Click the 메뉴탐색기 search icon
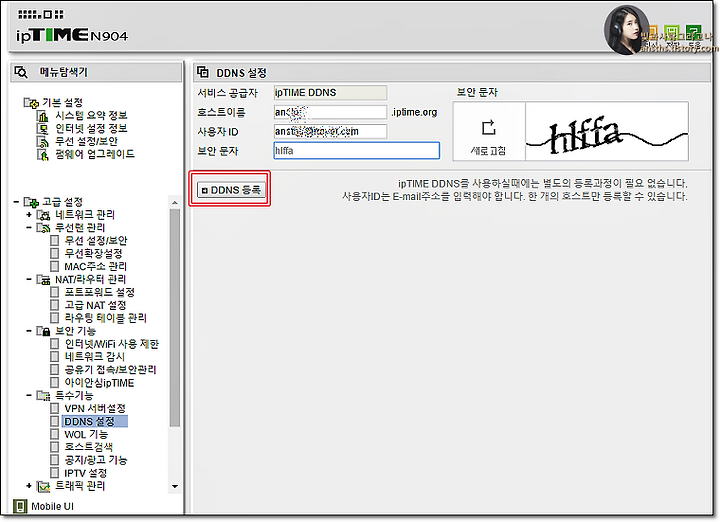This screenshot has height=522, width=720. [21, 72]
